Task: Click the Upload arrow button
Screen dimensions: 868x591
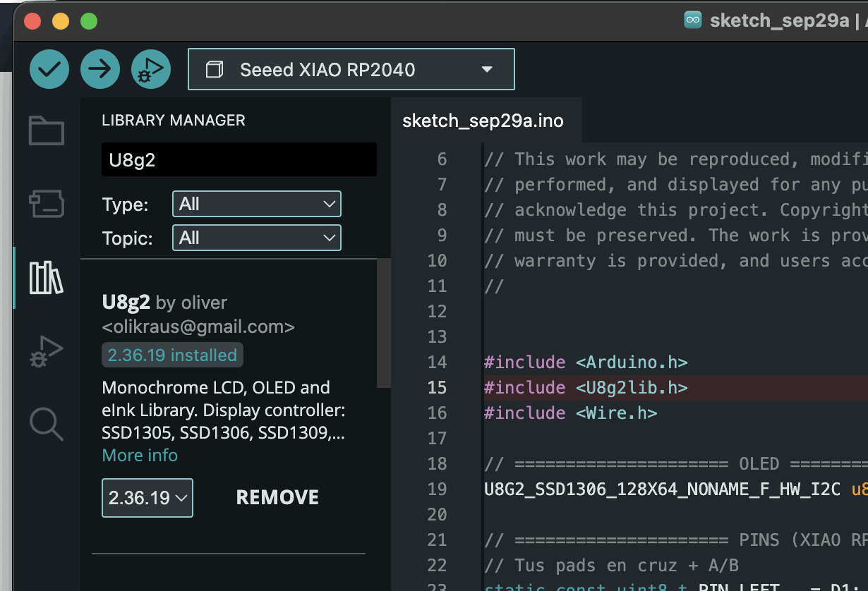Action: click(x=100, y=69)
